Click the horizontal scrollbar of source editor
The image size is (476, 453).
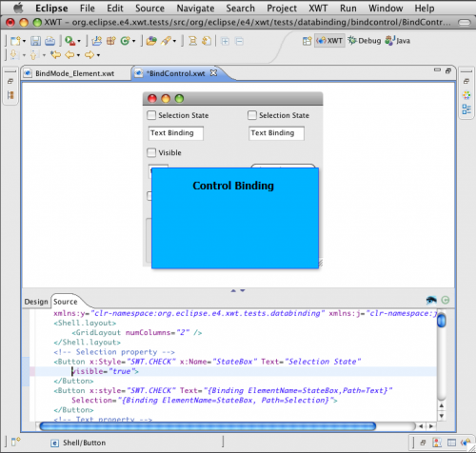point(208,426)
